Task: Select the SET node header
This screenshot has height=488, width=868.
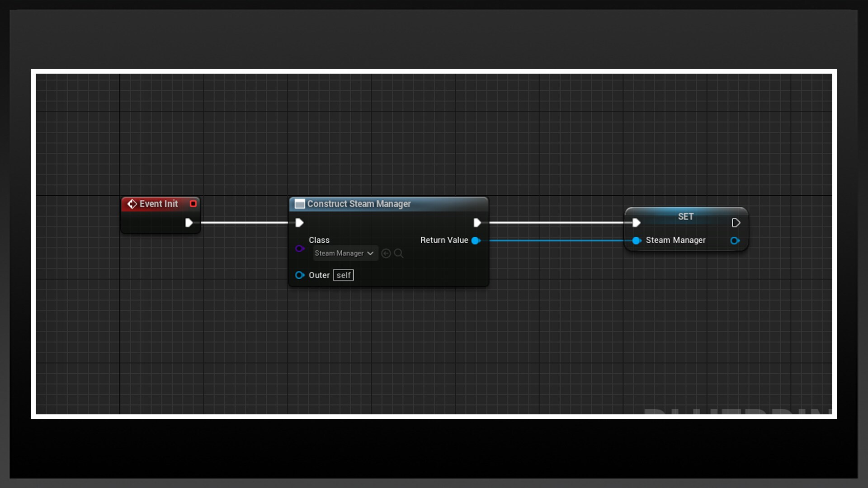Action: coord(685,216)
